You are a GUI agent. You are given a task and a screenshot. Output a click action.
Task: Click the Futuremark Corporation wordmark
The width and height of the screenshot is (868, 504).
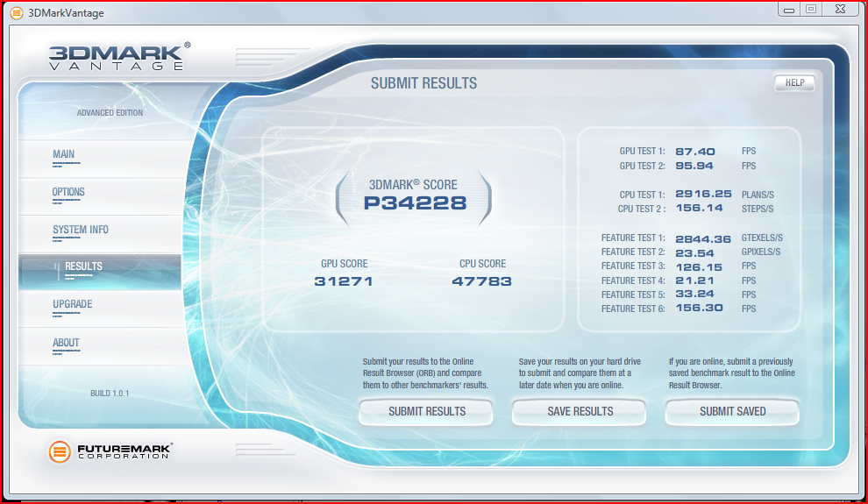(x=125, y=451)
